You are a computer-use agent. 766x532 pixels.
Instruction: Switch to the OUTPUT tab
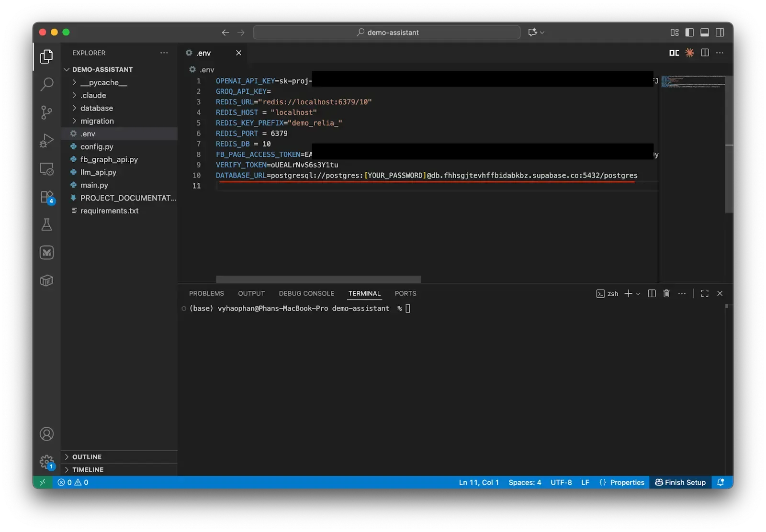coord(251,293)
